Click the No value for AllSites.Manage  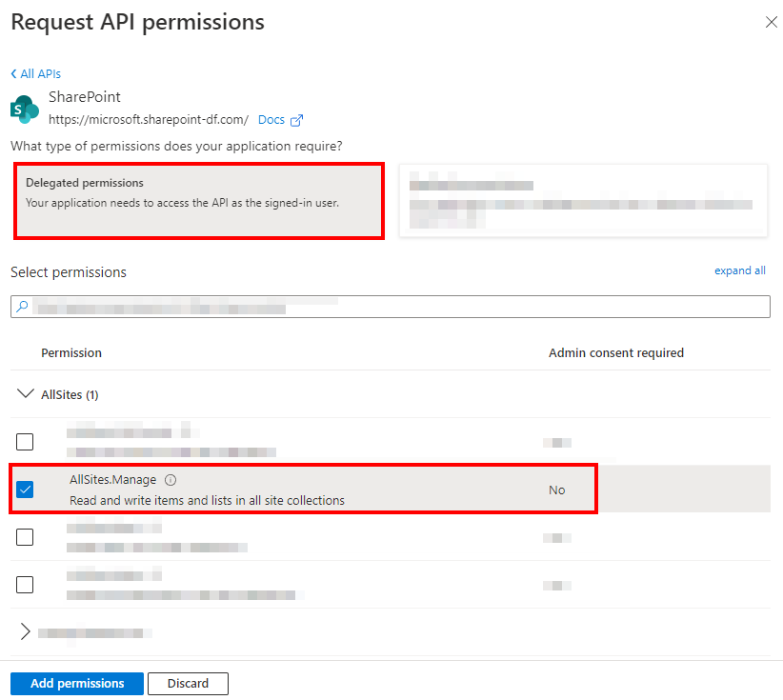pyautogui.click(x=557, y=490)
